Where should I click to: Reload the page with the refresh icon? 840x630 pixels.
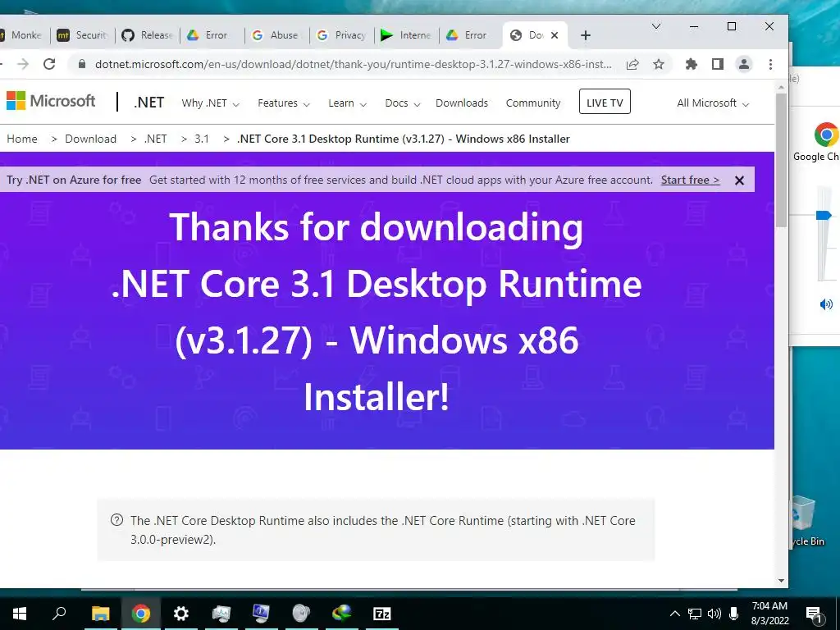(49, 64)
